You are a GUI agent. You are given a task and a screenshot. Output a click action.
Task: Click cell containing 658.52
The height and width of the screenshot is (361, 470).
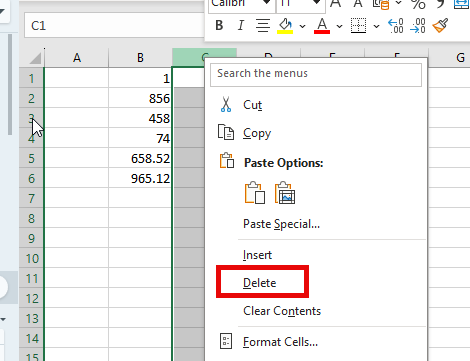point(140,158)
